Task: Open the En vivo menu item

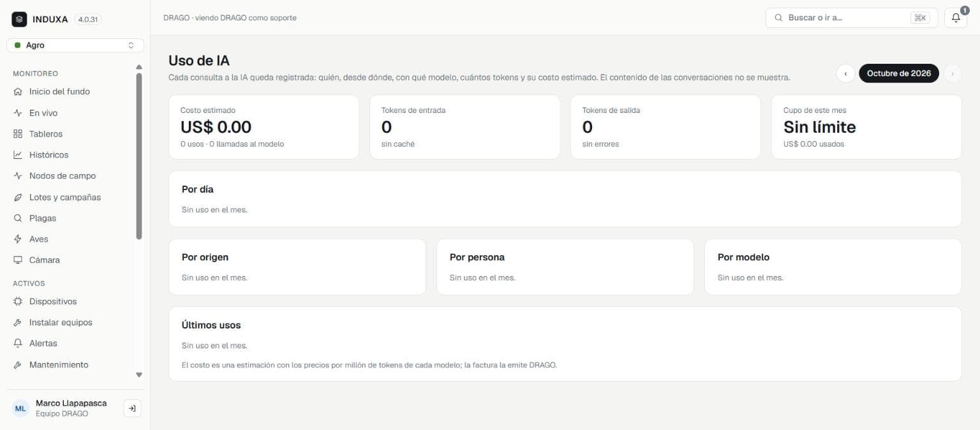Action: [70, 113]
